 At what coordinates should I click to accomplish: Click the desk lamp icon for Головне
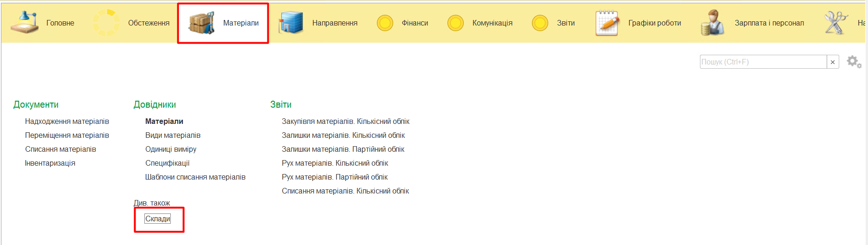coord(25,23)
